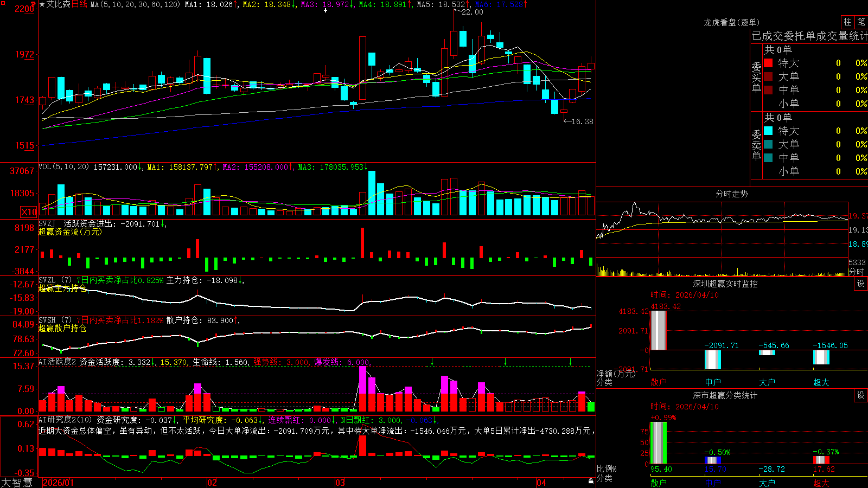The width and height of the screenshot is (868, 488).
Task: Click the MA1: 18.026 value
Action: coord(211,4)
